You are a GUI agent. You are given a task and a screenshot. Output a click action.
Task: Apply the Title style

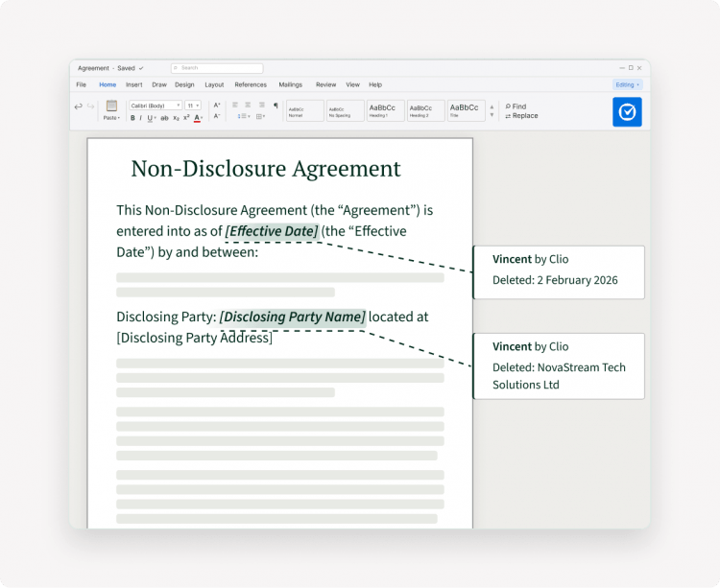466,110
